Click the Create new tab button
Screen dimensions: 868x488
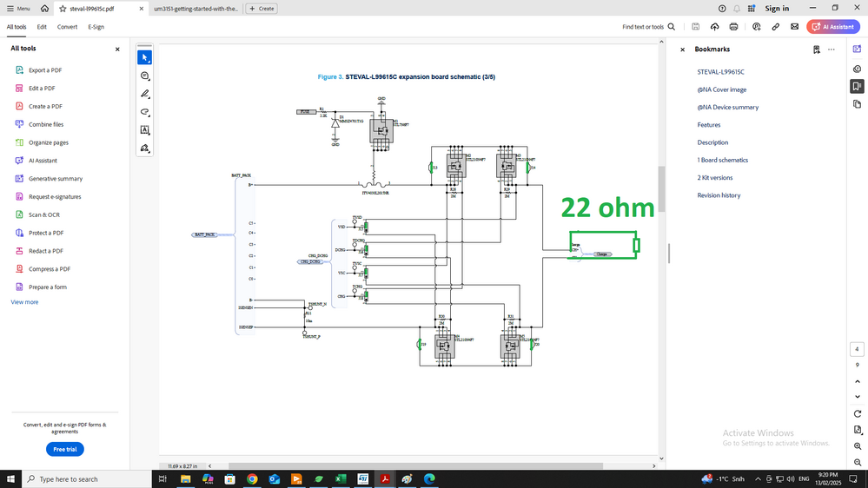coord(262,9)
